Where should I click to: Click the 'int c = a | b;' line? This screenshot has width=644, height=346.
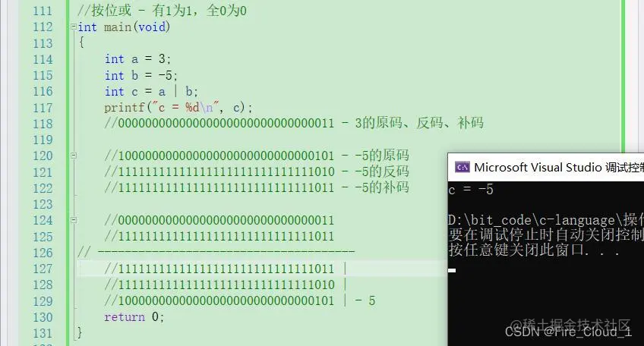point(151,92)
